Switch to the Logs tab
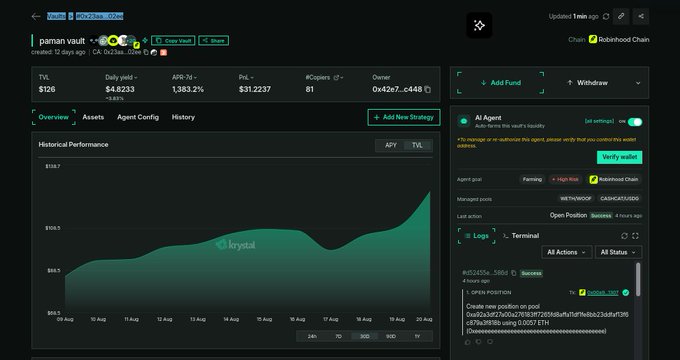 click(x=477, y=236)
